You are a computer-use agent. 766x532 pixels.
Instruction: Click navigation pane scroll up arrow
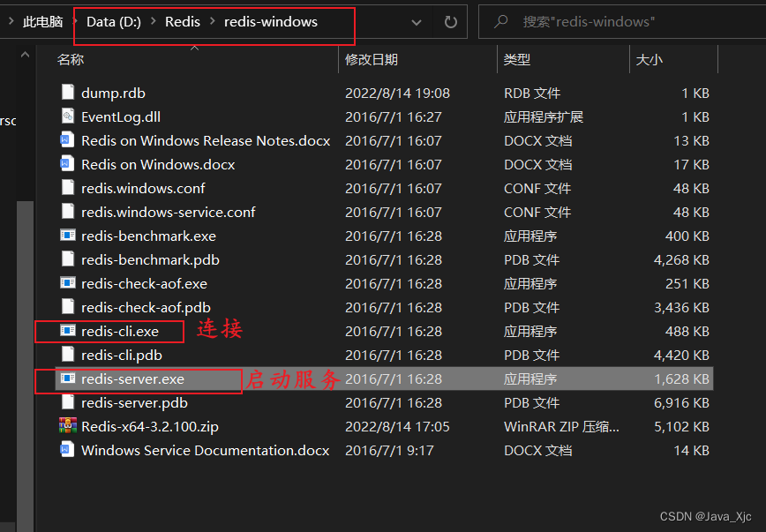pyautogui.click(x=25, y=56)
